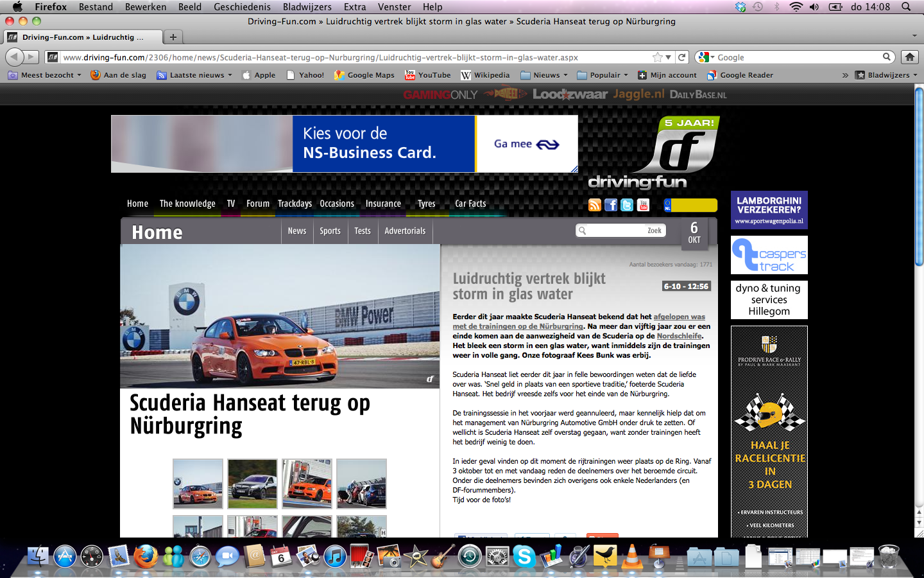Open the Car Facts nav link

[470, 204]
